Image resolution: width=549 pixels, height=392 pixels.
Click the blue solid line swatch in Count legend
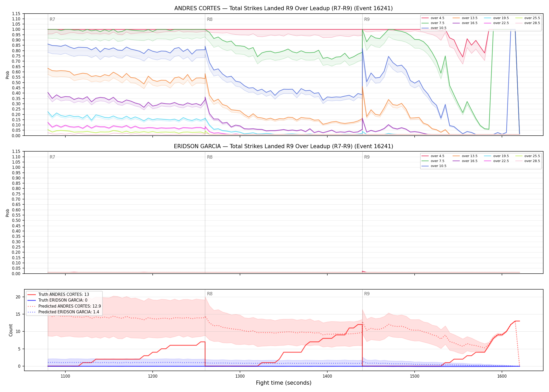(x=32, y=300)
